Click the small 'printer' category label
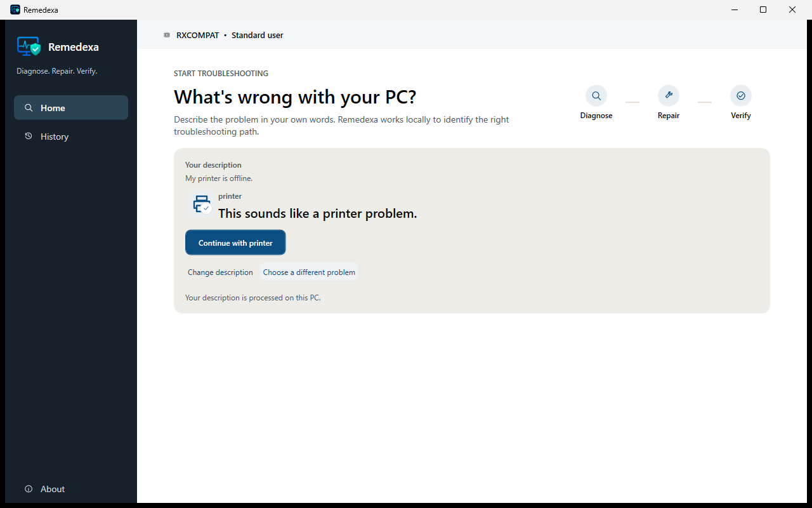 click(x=230, y=196)
